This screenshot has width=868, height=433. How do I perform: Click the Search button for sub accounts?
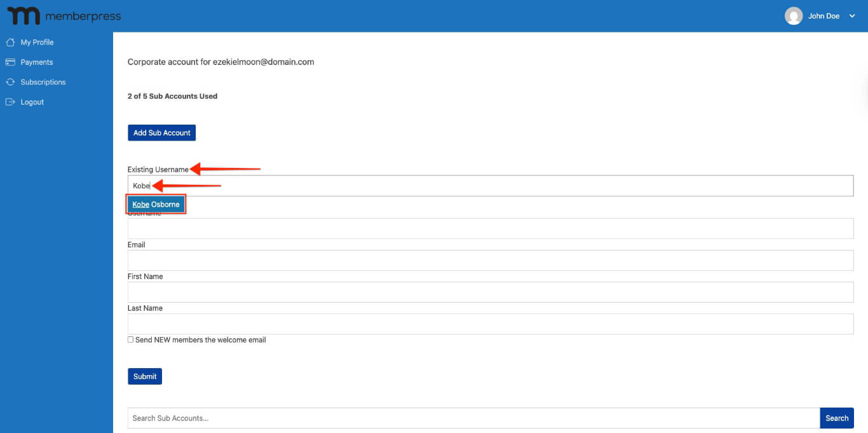[837, 418]
